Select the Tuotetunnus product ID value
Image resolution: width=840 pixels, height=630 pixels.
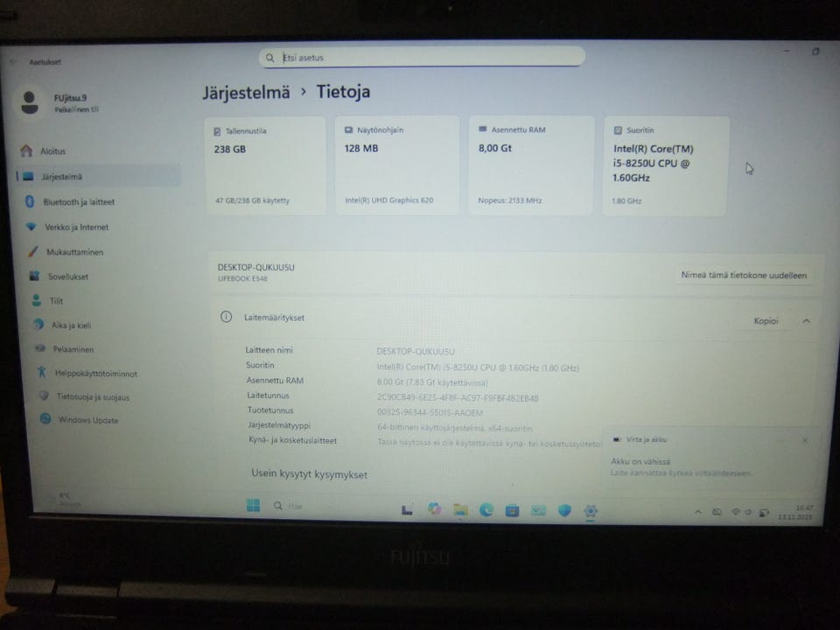(430, 413)
